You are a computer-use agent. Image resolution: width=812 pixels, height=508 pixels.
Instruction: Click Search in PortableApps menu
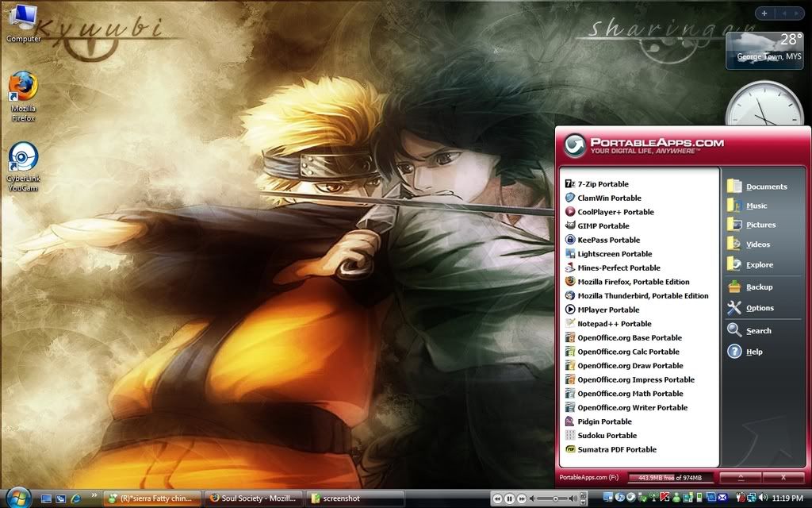tap(749, 331)
